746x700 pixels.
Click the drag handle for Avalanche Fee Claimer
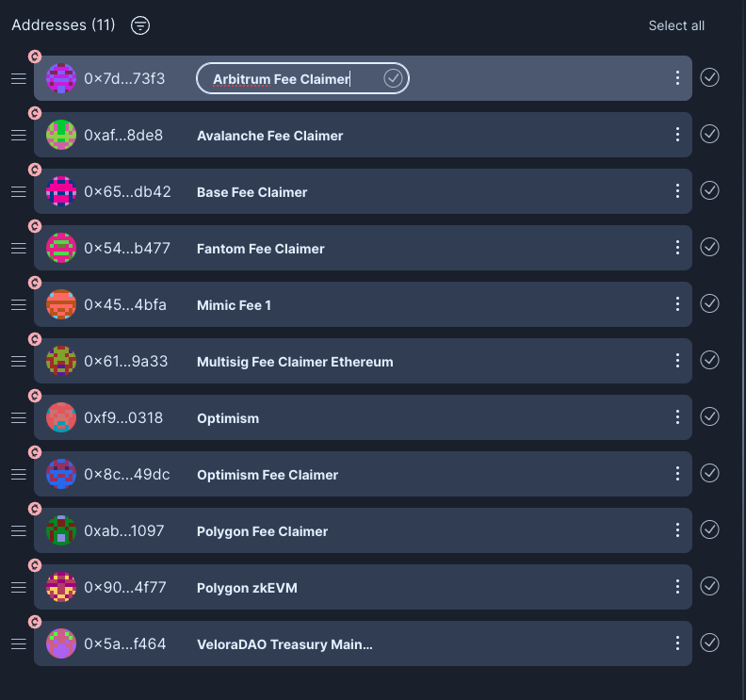[18, 135]
